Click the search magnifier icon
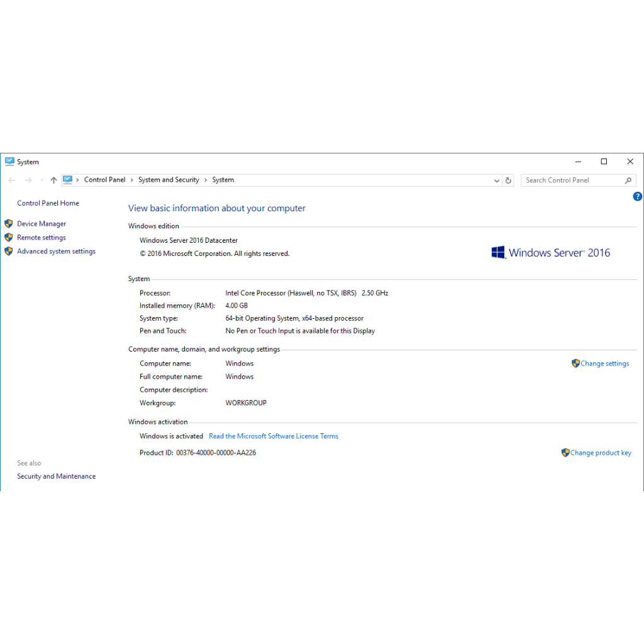The width and height of the screenshot is (644, 644). (628, 180)
